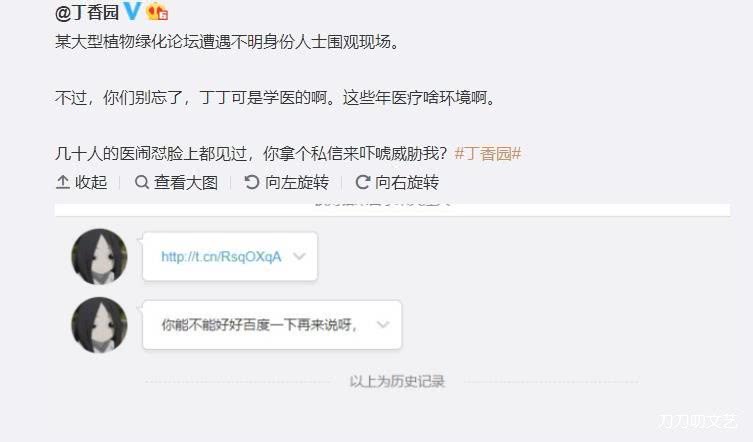Choose the 向右旋转 option
753x442 pixels.
pos(407,182)
